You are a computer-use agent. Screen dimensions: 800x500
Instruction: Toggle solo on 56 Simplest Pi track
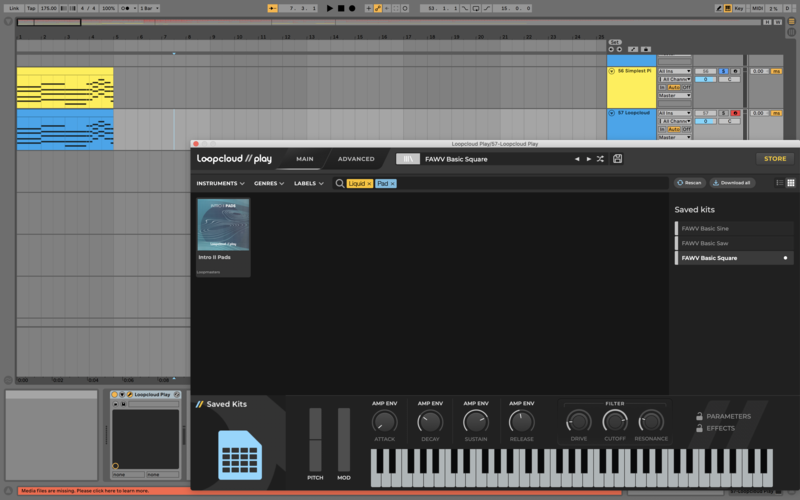pyautogui.click(x=722, y=71)
